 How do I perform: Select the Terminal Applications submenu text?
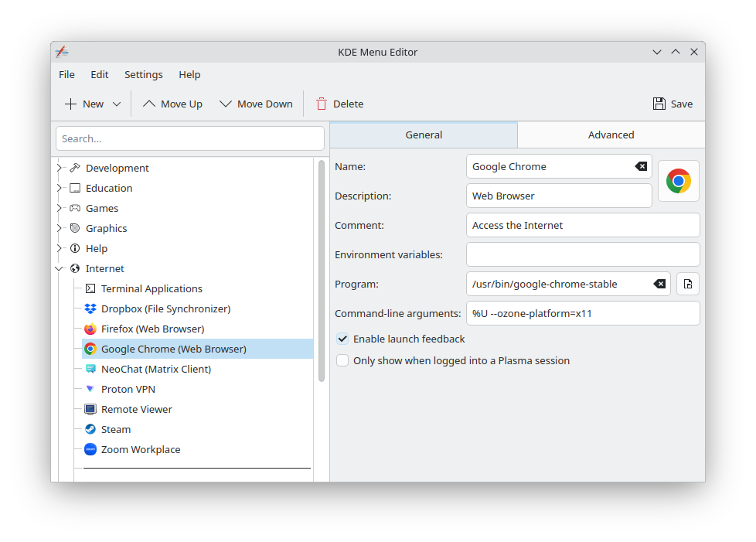(x=152, y=288)
